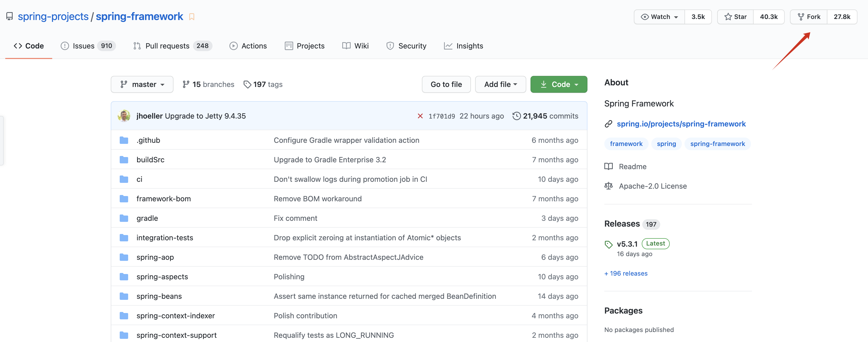Click jhoeller's avatar thumbnail
This screenshot has width=868, height=342.
pos(124,116)
